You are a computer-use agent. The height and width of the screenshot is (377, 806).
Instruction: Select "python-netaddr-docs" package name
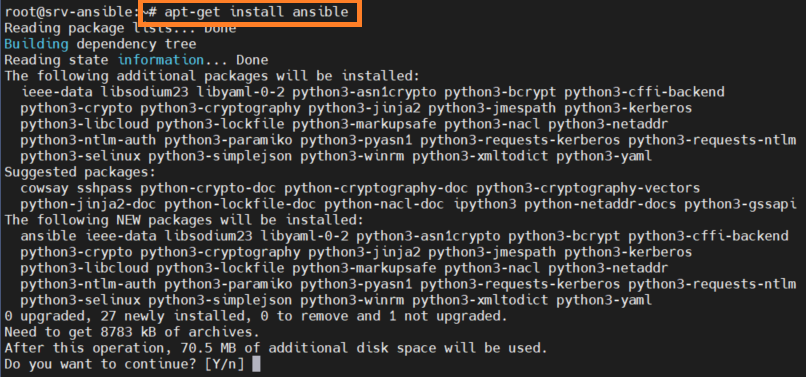pos(600,204)
